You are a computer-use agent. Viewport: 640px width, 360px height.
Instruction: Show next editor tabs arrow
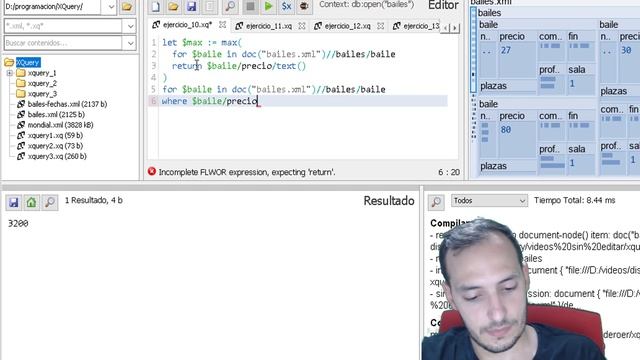[454, 28]
